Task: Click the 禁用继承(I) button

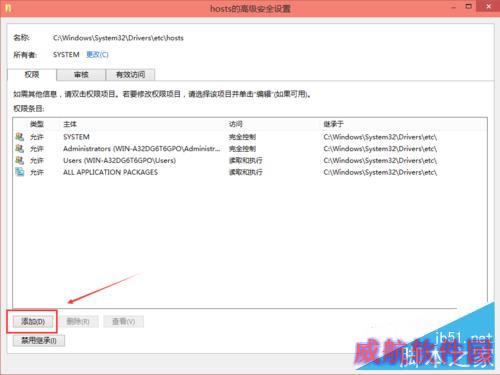Action: 39,340
